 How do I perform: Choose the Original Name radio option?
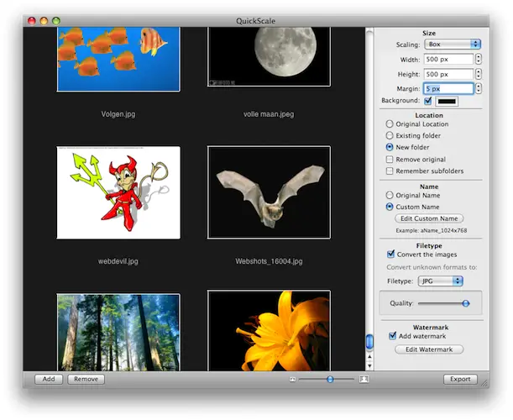(390, 194)
